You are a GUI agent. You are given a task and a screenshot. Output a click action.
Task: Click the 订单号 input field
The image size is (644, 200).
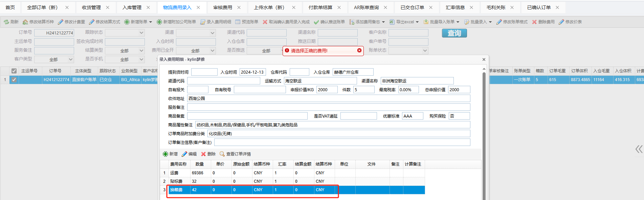click(54, 33)
